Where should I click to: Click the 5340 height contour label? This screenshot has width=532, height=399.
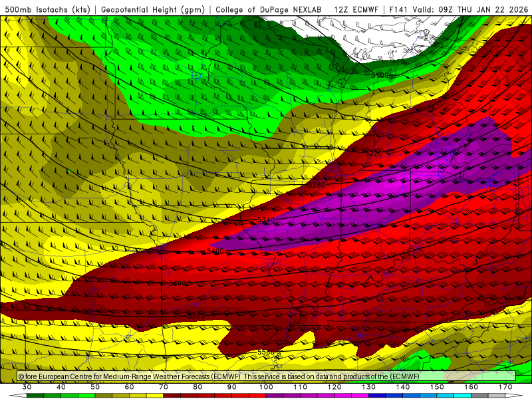(266, 220)
